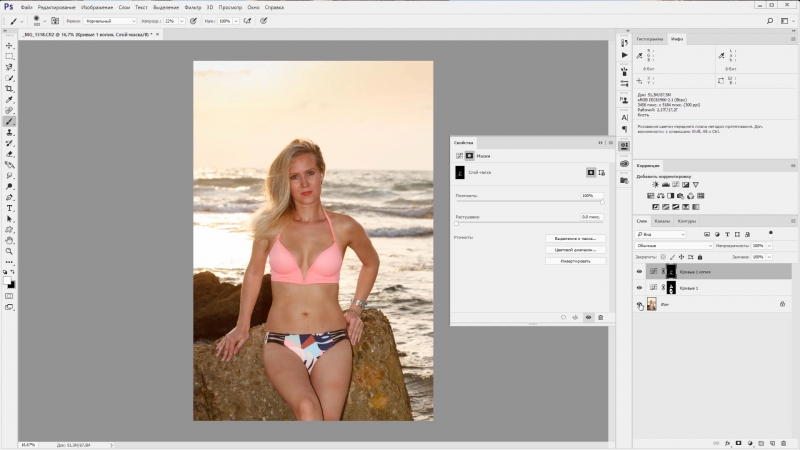This screenshot has width=800, height=450.
Task: Click the 'Растушевка' feather slider handle
Action: [457, 223]
